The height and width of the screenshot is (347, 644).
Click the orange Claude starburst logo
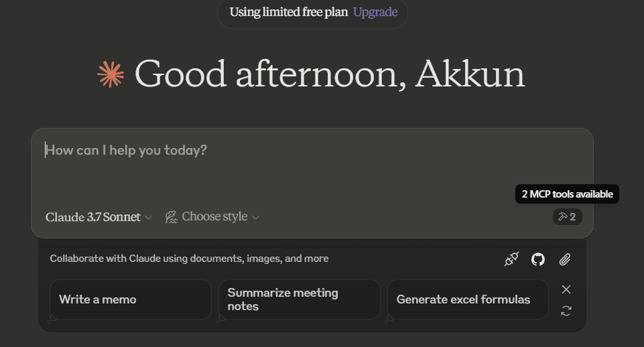[x=111, y=74]
